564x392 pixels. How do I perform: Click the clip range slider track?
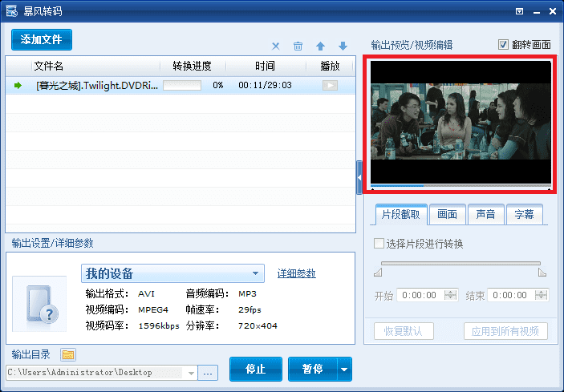click(x=461, y=264)
